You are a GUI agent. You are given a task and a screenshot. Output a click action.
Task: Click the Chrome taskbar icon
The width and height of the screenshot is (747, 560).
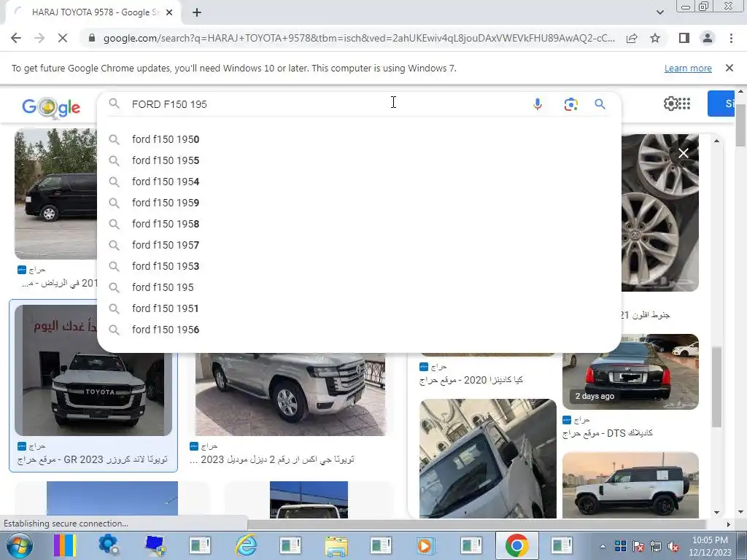(517, 545)
